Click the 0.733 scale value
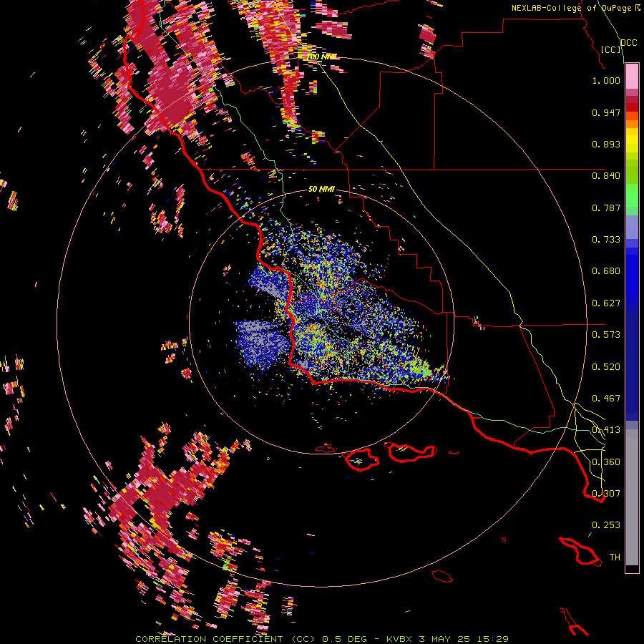 pos(606,240)
